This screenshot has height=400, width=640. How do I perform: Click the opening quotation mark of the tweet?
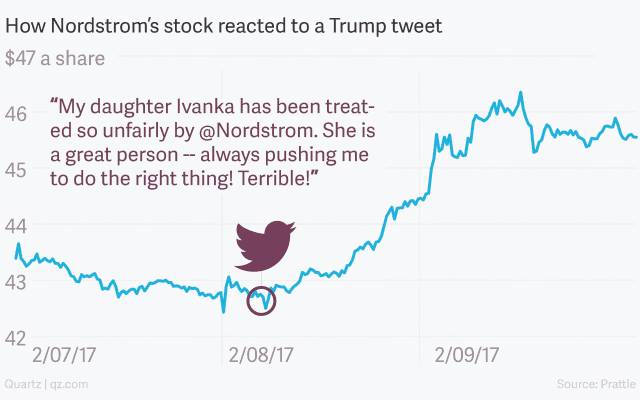54,103
